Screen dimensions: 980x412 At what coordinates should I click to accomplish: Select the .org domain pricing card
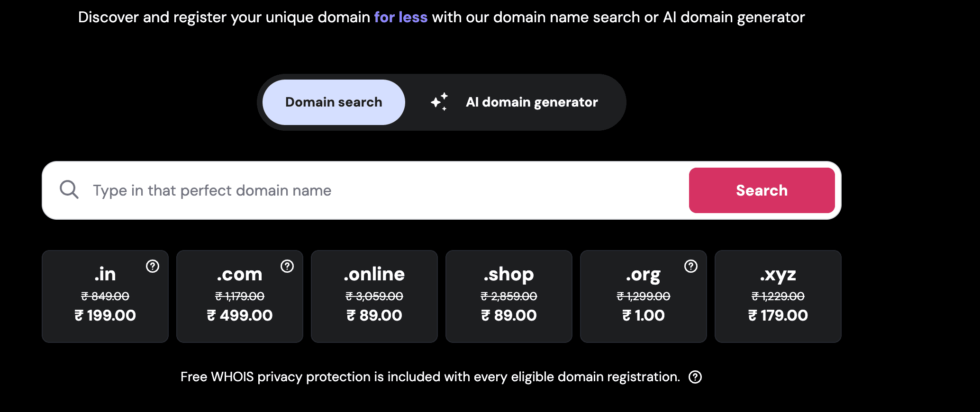(643, 296)
